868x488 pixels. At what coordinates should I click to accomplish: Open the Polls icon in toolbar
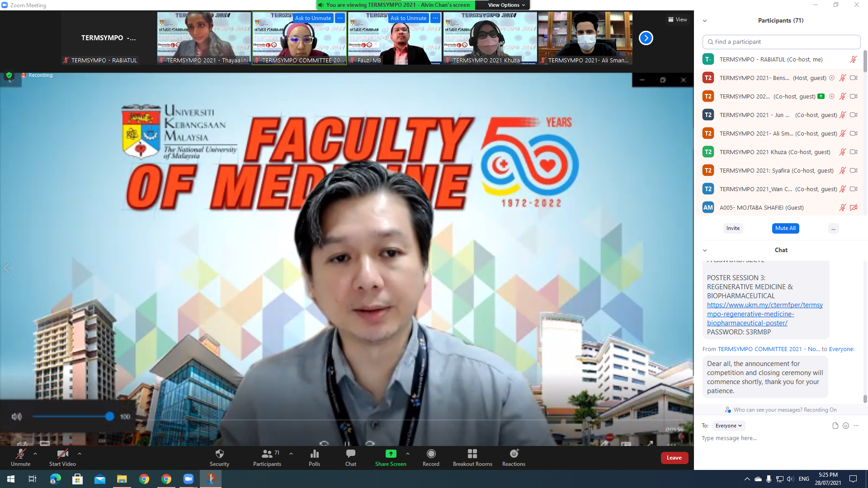tap(314, 454)
